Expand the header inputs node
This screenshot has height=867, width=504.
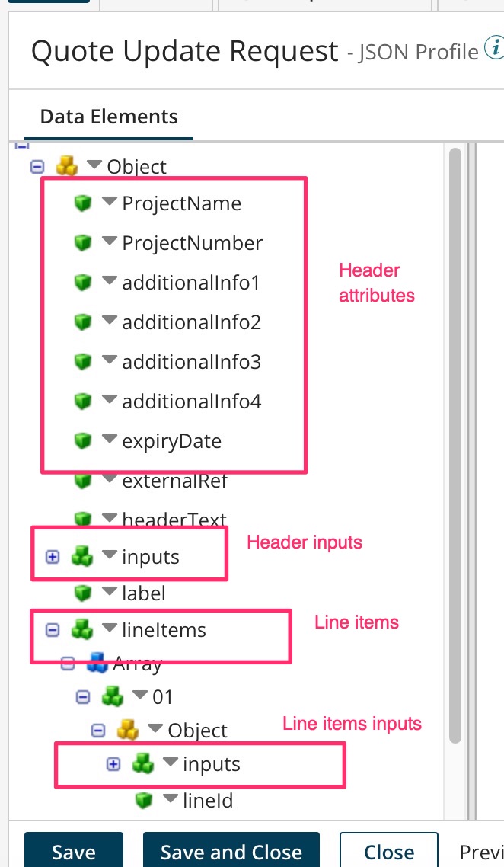tap(52, 557)
